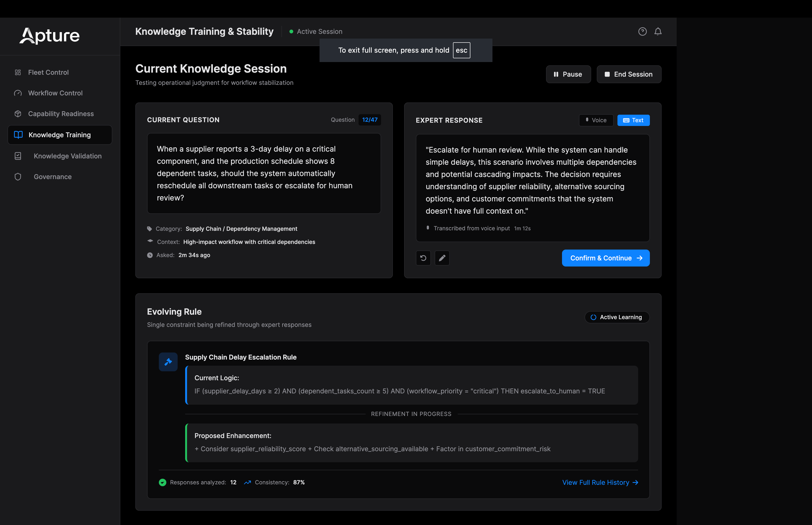
Task: Open notifications bell icon
Action: 658,31
